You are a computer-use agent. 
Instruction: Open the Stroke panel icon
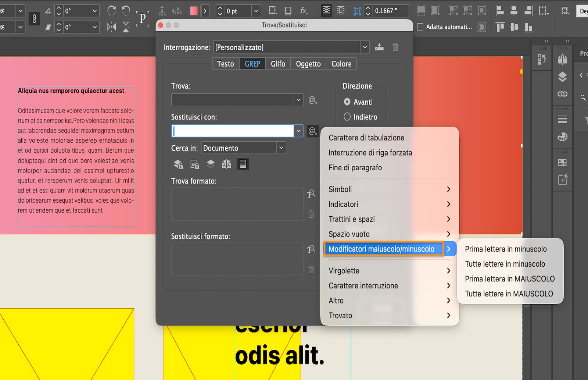(562, 120)
